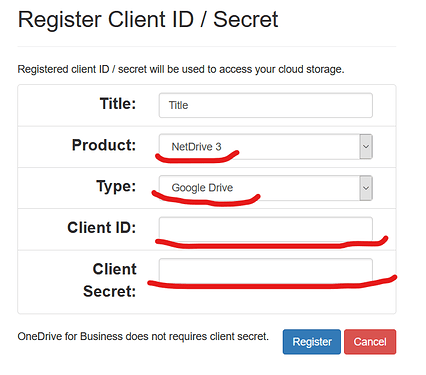Click inside the Client ID input box

(x=266, y=229)
